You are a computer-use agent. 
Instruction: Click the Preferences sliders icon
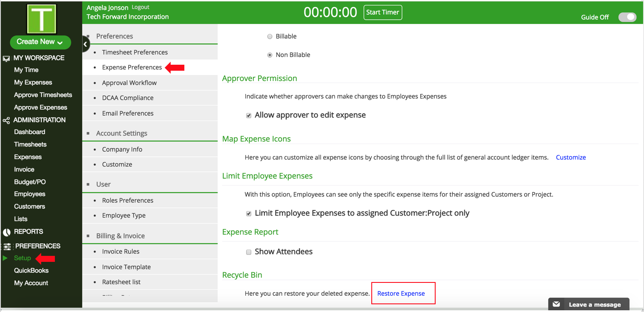coord(7,246)
